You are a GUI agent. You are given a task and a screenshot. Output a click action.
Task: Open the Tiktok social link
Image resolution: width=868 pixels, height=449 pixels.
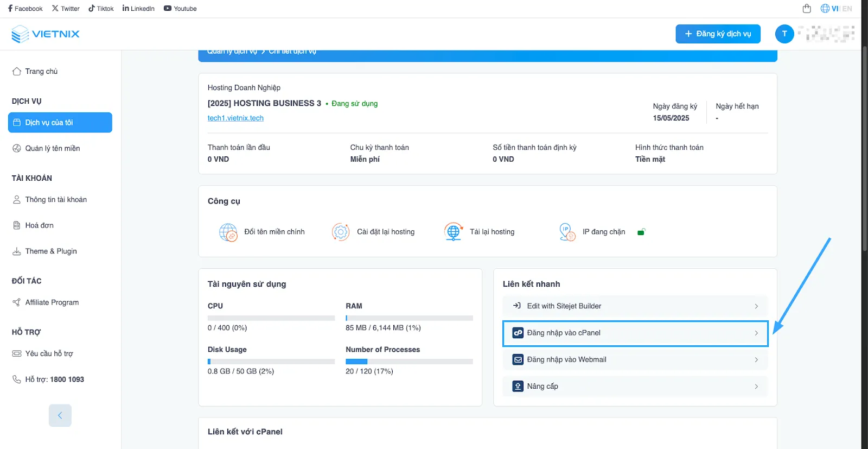pos(101,9)
